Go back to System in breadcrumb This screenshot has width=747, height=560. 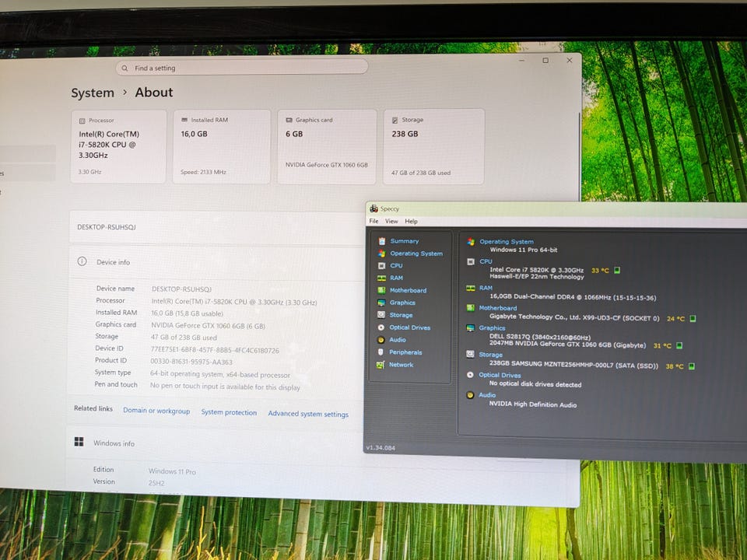pos(93,93)
